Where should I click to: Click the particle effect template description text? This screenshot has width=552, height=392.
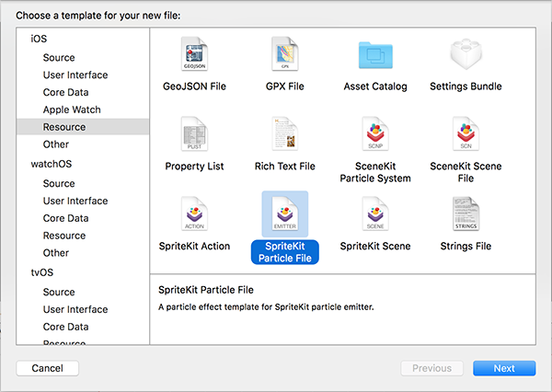(x=266, y=307)
